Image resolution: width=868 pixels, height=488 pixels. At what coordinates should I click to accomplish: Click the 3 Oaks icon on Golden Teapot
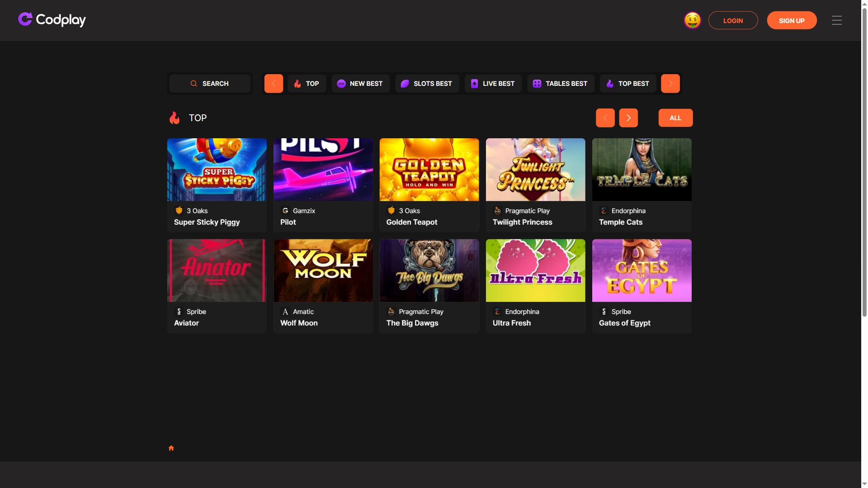(x=391, y=211)
